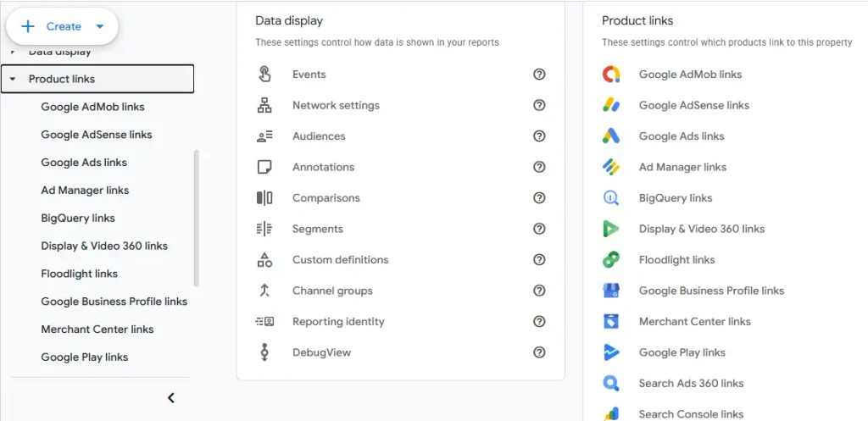Image resolution: width=868 pixels, height=421 pixels.
Task: Open help for Network settings
Action: 539,105
